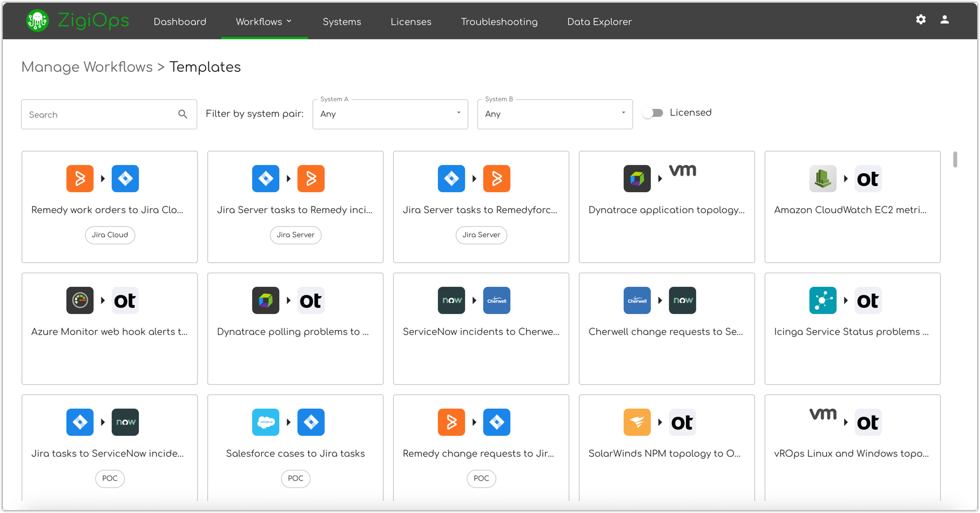The width and height of the screenshot is (980, 513).
Task: Click Jira Server tag on Remedy incidents card
Action: (x=296, y=235)
